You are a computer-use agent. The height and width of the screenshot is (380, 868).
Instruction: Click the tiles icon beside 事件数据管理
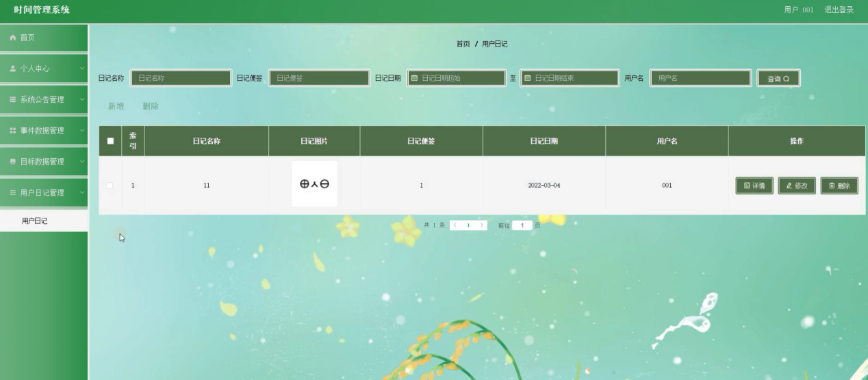click(12, 130)
